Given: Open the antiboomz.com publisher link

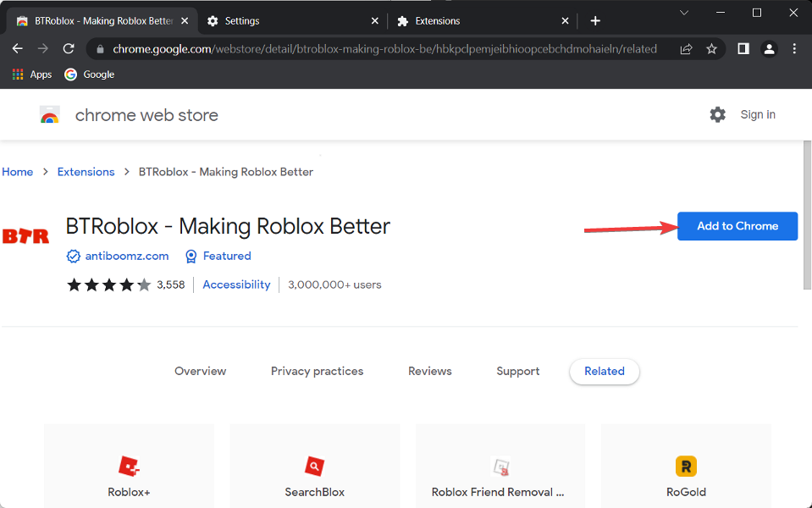Looking at the screenshot, I should [x=127, y=256].
